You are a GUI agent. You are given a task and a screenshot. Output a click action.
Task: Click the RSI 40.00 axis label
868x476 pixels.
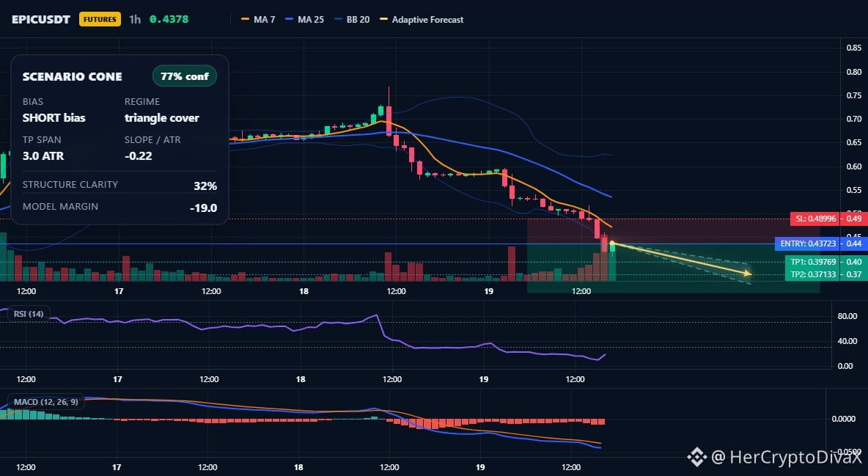click(x=847, y=341)
